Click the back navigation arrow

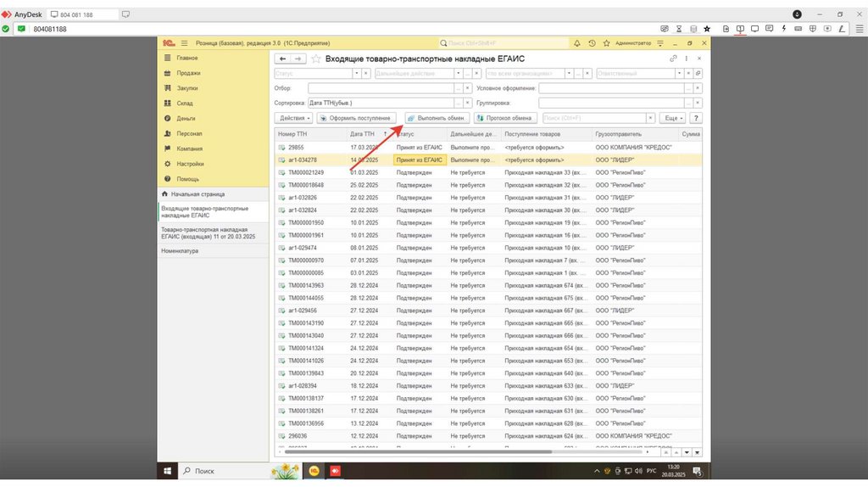(x=282, y=59)
